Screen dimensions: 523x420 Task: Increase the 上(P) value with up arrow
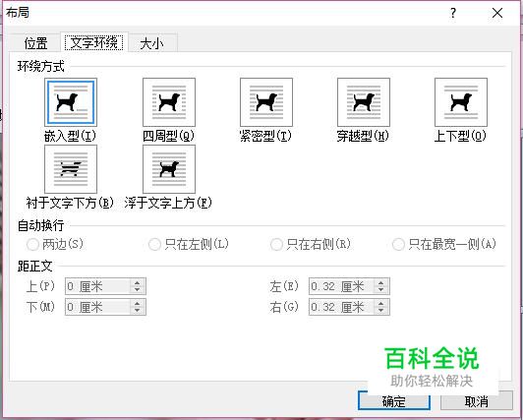point(137,282)
